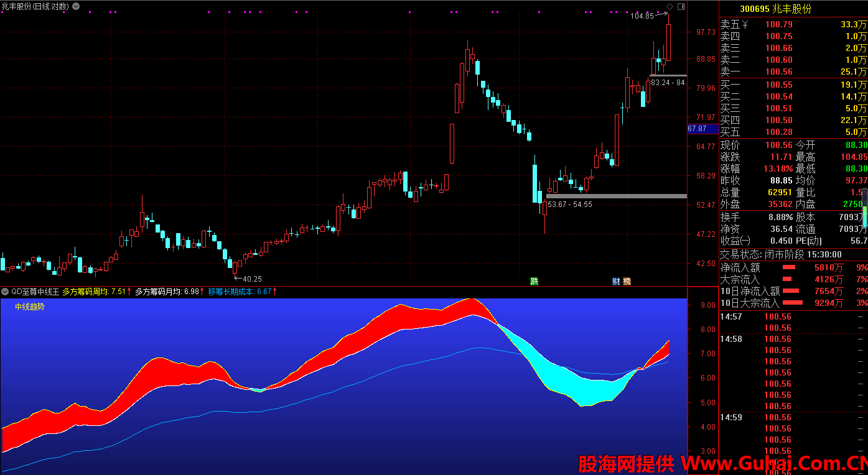Select the 卖二 price 100.60
868x475 pixels.
(779, 60)
